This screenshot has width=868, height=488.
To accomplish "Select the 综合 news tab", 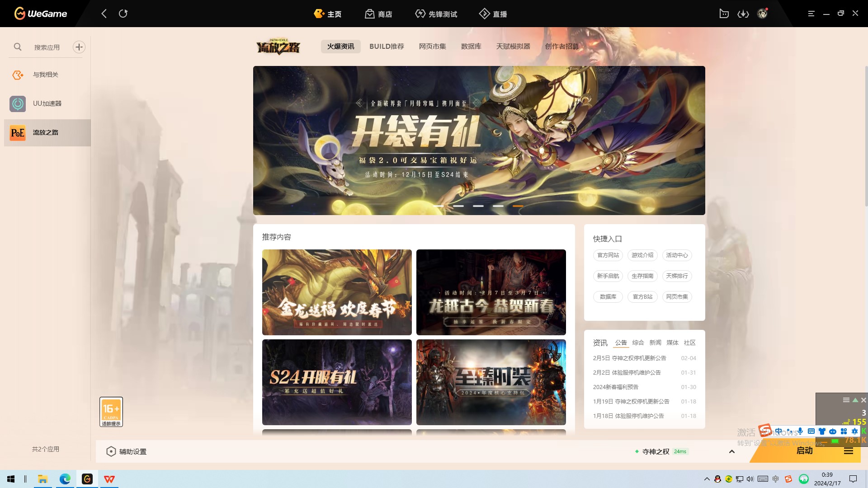I will coord(638,343).
